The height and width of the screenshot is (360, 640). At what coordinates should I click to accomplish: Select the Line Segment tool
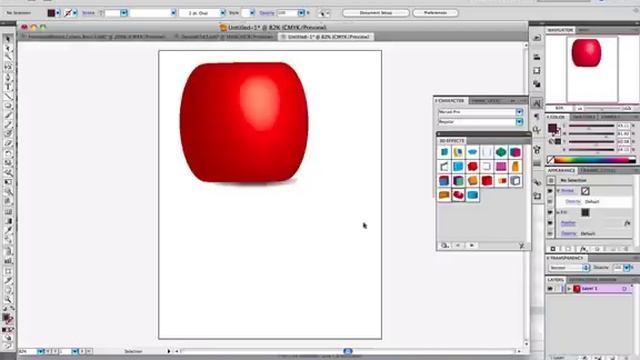[8, 97]
